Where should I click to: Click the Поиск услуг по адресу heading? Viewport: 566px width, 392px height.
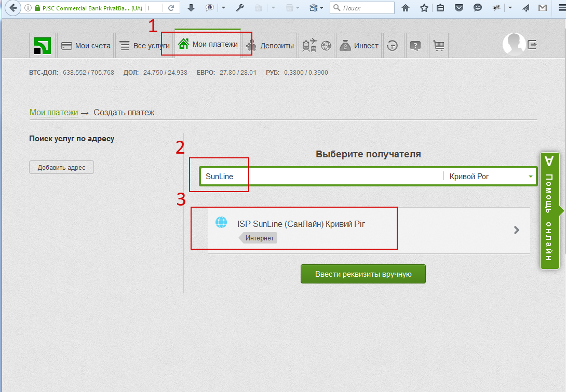pos(72,139)
